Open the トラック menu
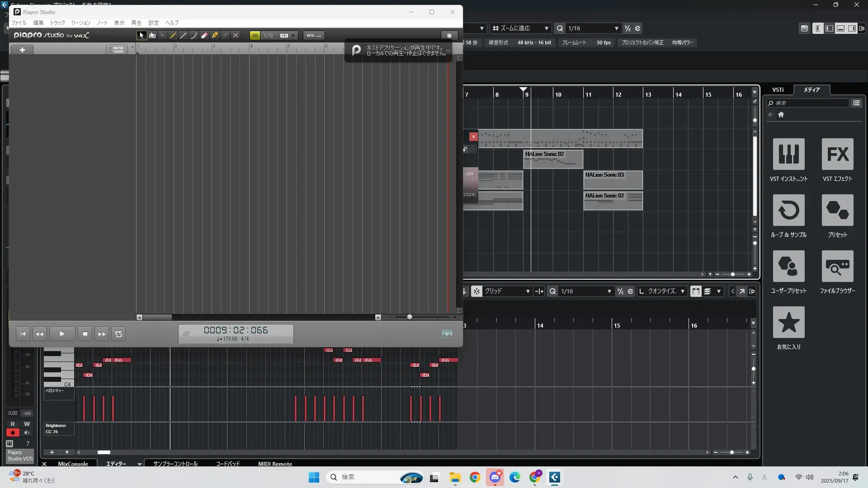Screen dimensions: 868x488 57,23
